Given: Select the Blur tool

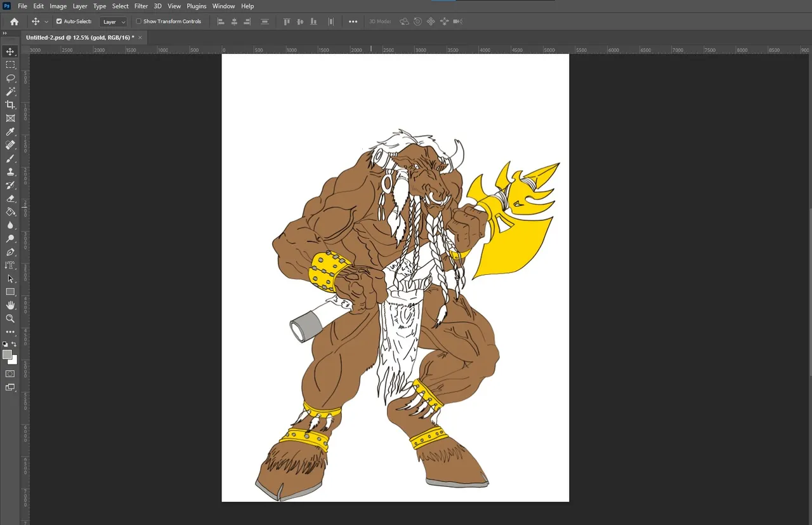Looking at the screenshot, I should tap(10, 225).
